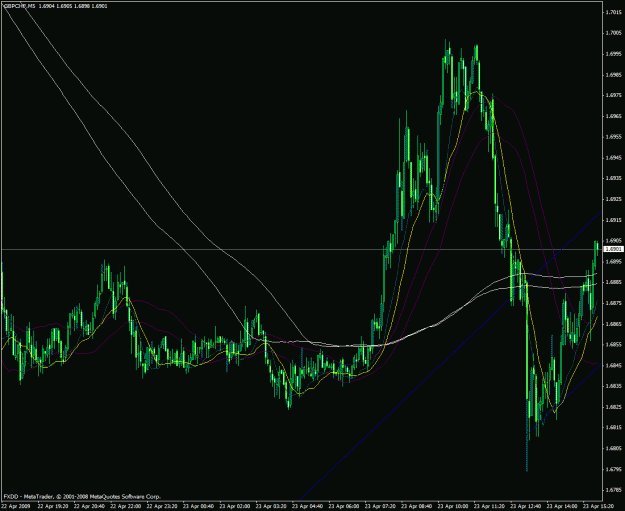The image size is (625, 511).
Task: Click time axis label 23 Apr 10:00
Action: pos(452,506)
